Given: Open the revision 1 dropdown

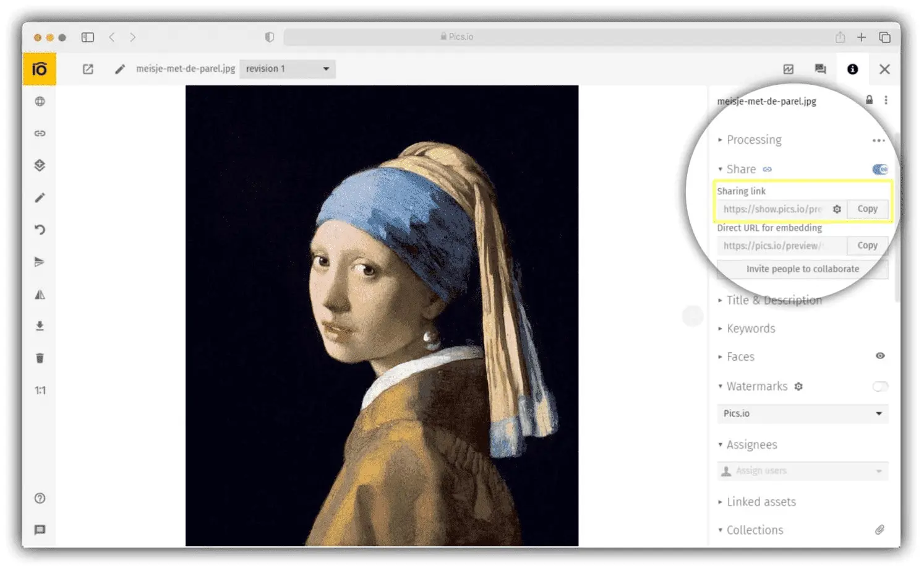Looking at the screenshot, I should pos(288,69).
